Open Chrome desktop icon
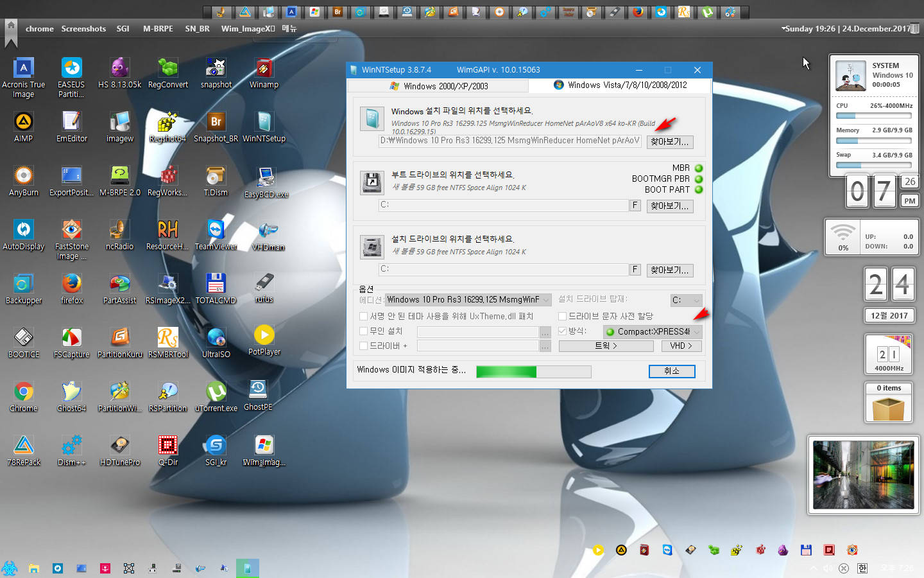The image size is (924, 578). [24, 396]
